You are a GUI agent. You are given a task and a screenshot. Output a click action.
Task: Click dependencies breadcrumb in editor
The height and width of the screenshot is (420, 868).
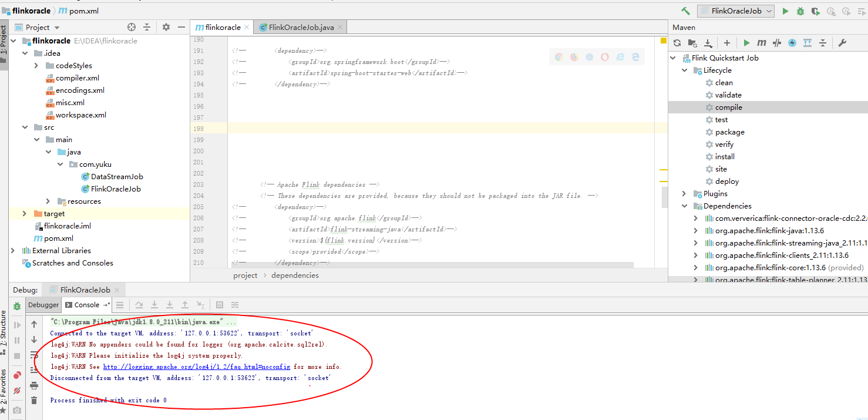click(295, 275)
